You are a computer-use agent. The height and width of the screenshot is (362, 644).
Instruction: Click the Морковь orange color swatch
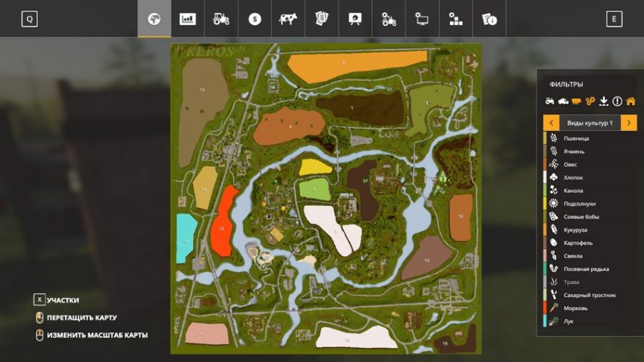pos(546,308)
